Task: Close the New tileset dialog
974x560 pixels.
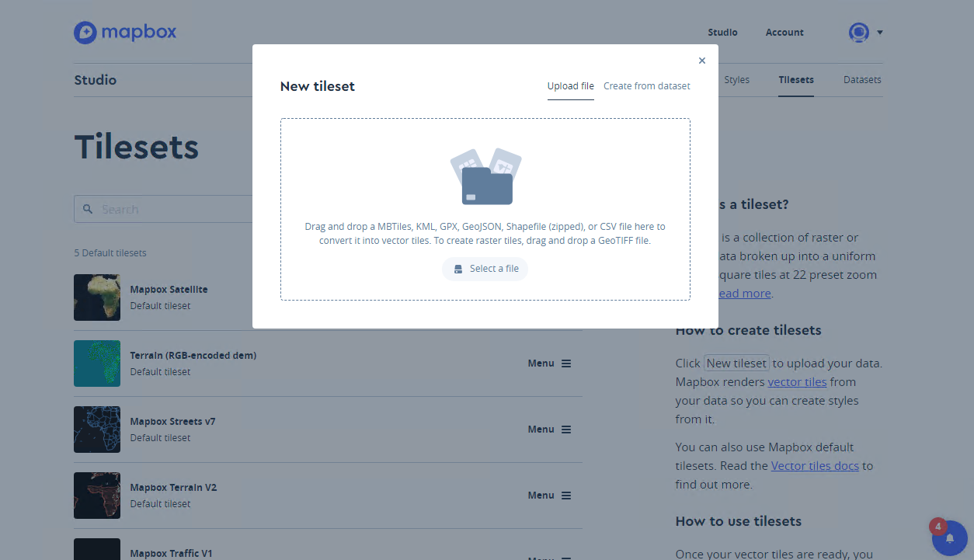Action: point(702,61)
